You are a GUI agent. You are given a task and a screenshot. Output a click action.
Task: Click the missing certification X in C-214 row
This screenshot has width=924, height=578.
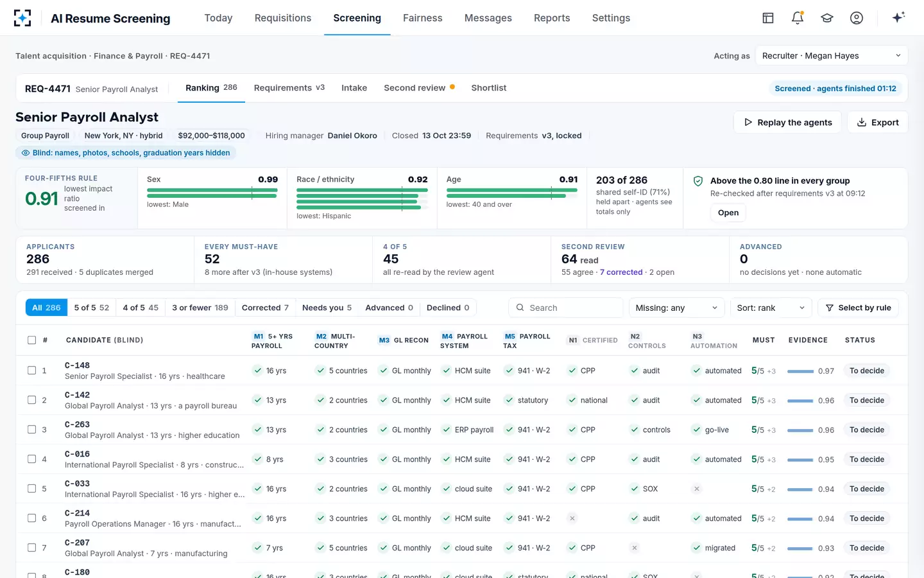coord(572,518)
